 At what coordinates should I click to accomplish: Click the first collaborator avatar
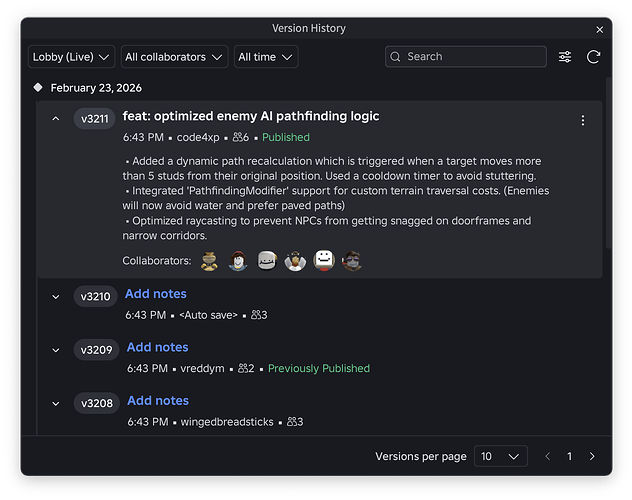[208, 260]
